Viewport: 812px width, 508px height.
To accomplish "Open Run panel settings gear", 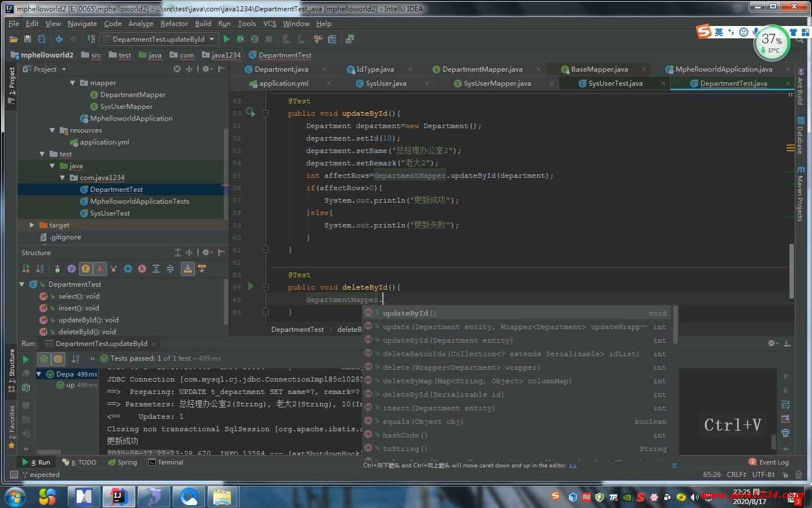I will 772,343.
